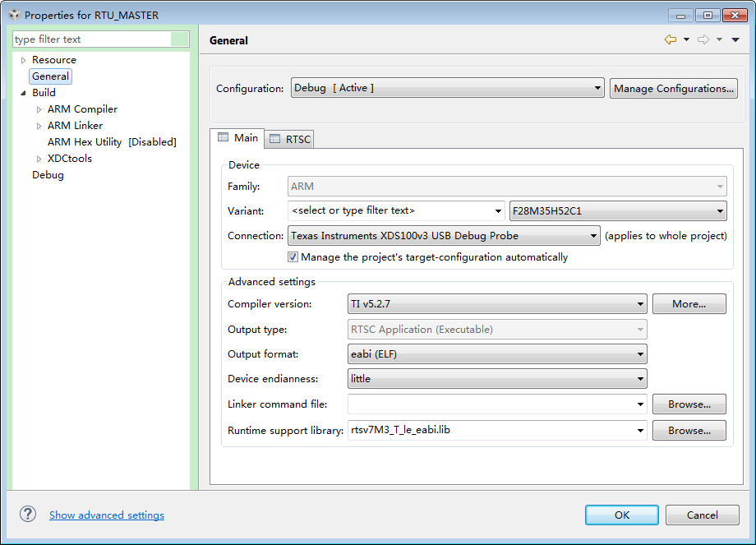756x545 pixels.
Task: Collapse the Build tree node
Action: tap(23, 93)
